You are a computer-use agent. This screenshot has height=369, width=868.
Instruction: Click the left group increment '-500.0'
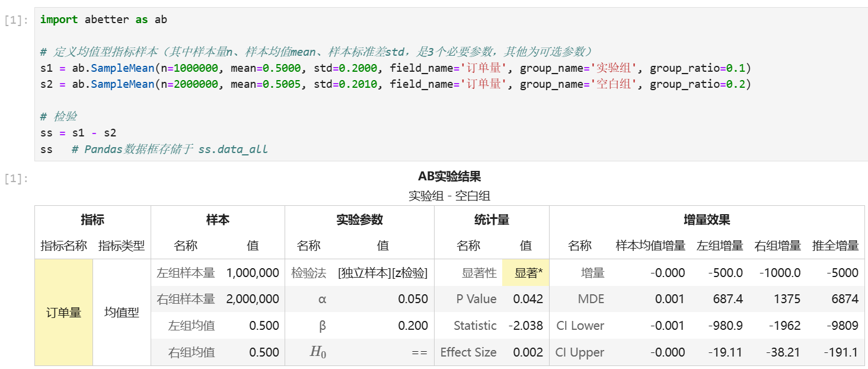click(x=725, y=273)
